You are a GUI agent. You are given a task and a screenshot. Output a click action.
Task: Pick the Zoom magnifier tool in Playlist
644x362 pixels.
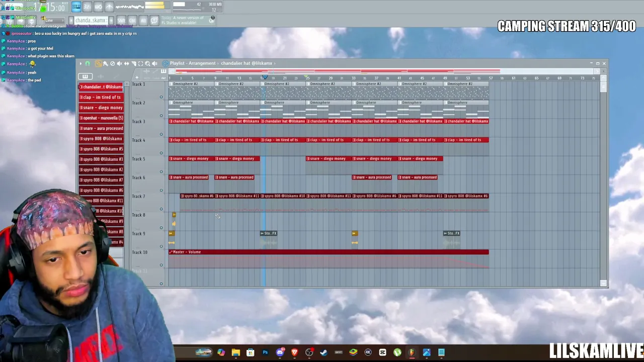(x=148, y=63)
